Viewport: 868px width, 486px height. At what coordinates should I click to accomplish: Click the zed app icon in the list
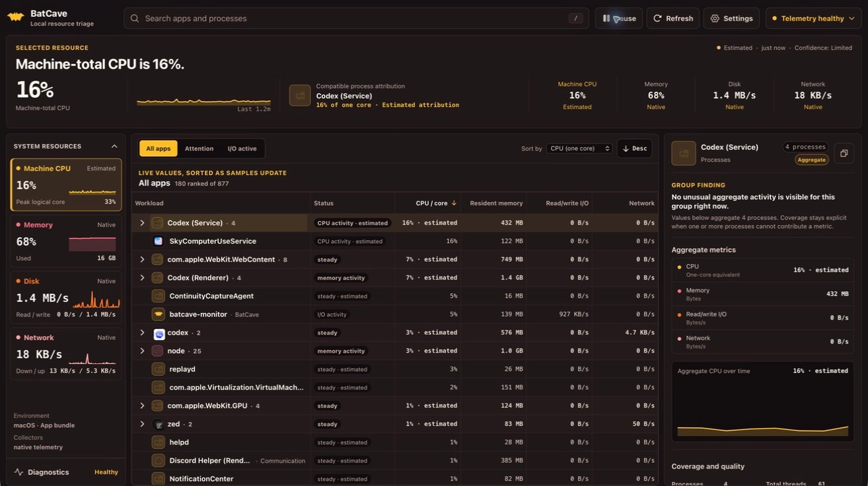point(159,424)
